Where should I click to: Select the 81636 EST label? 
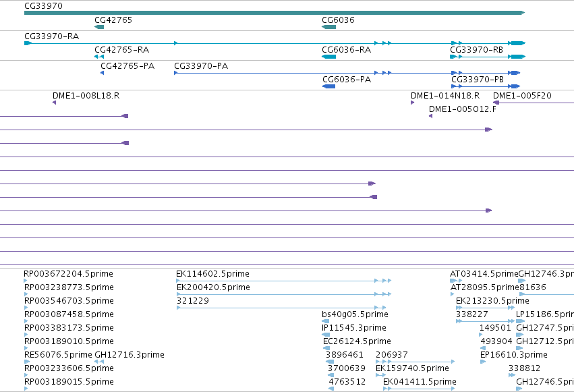coord(533,287)
